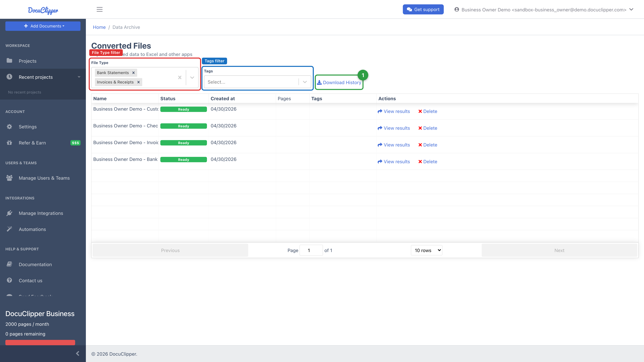644x362 pixels.
Task: Click the Settings gear icon
Action: coord(10,126)
